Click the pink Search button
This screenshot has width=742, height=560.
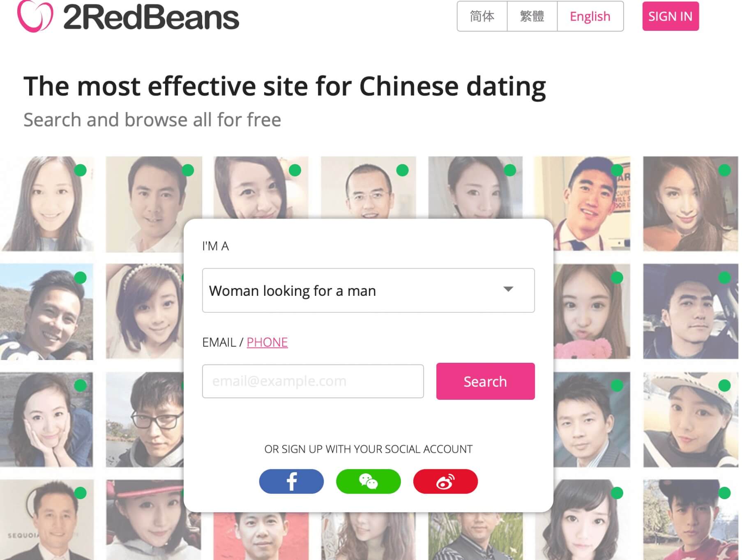point(485,381)
